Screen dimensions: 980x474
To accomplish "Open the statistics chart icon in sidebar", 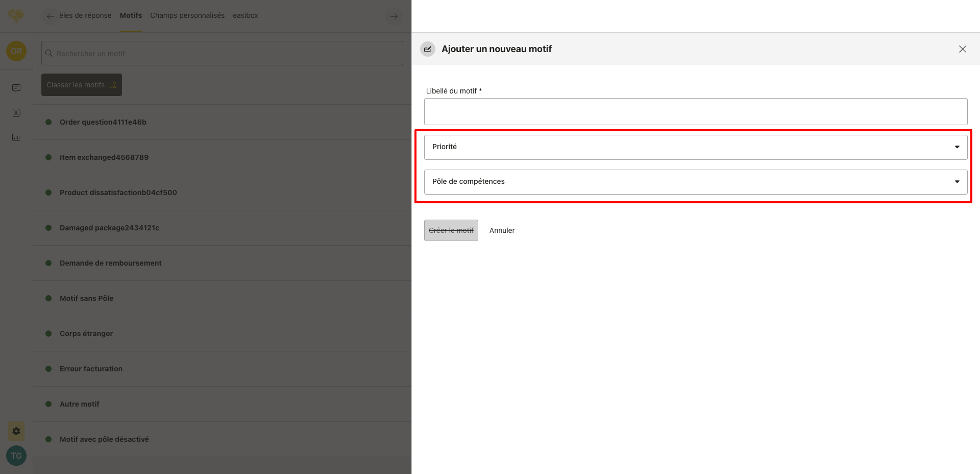I will (x=16, y=137).
